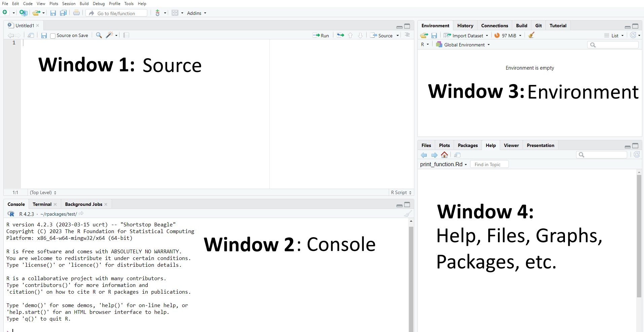
Task: Click the Help pane vertical scrollbar
Action: 639,235
